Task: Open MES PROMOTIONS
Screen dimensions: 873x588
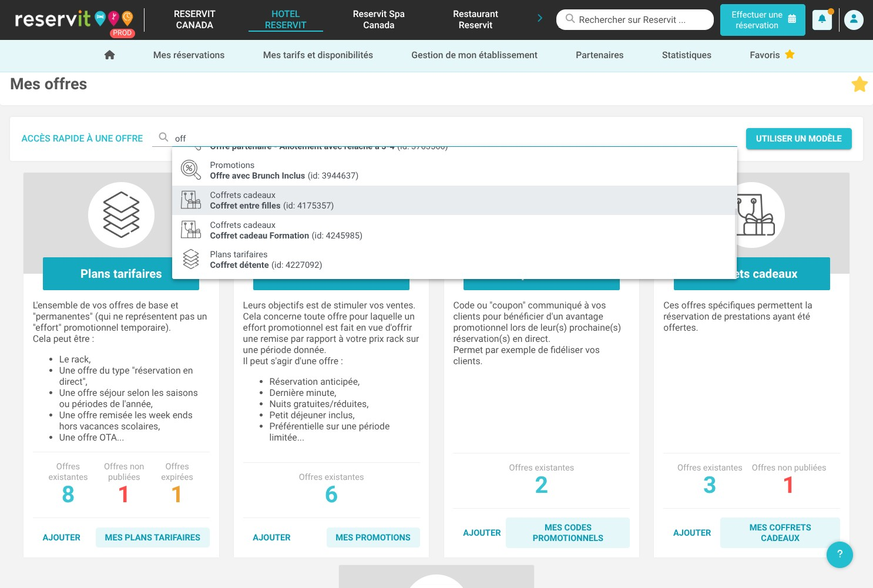Action: click(373, 537)
